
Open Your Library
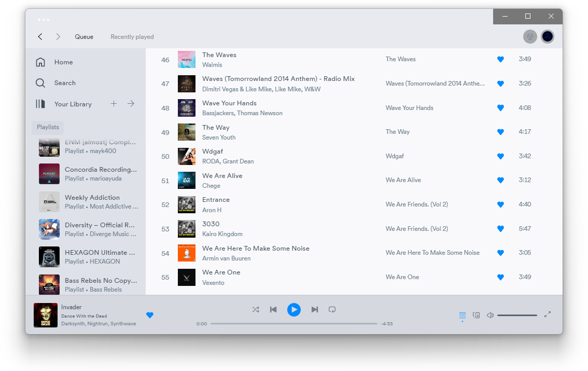(64, 104)
